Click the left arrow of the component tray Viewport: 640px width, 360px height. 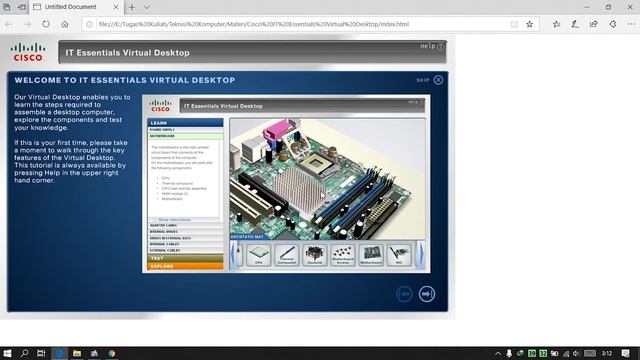[233, 254]
